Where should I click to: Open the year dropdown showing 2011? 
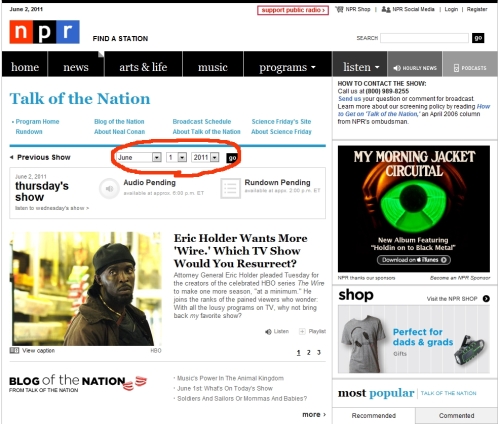pyautogui.click(x=205, y=157)
